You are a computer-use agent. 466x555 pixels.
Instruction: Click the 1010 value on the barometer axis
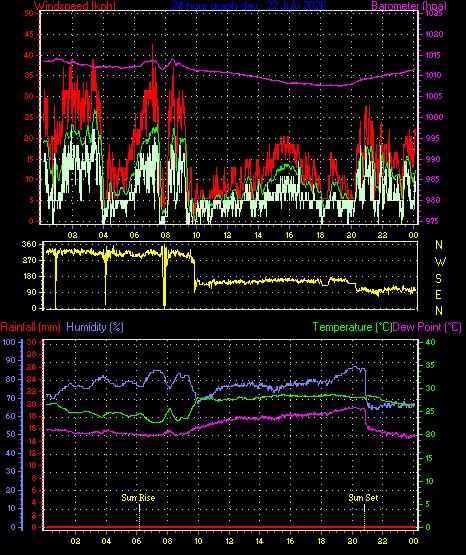(433, 75)
